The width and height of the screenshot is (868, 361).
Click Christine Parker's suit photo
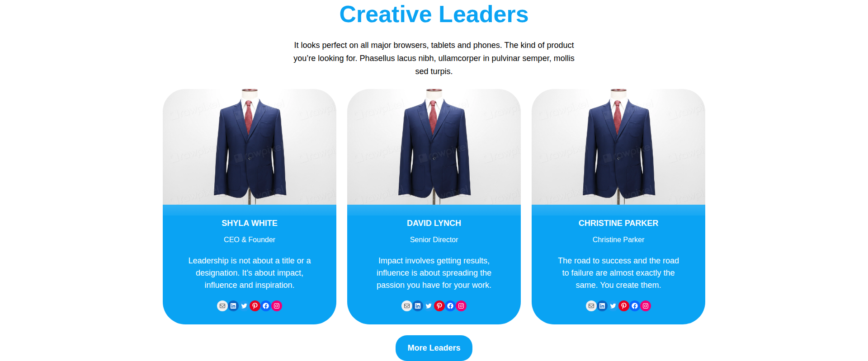[x=618, y=147]
